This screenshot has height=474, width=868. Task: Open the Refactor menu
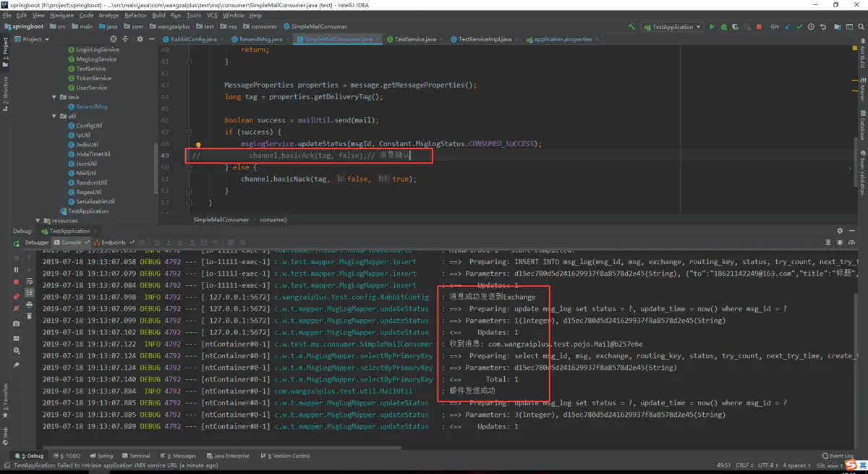135,15
